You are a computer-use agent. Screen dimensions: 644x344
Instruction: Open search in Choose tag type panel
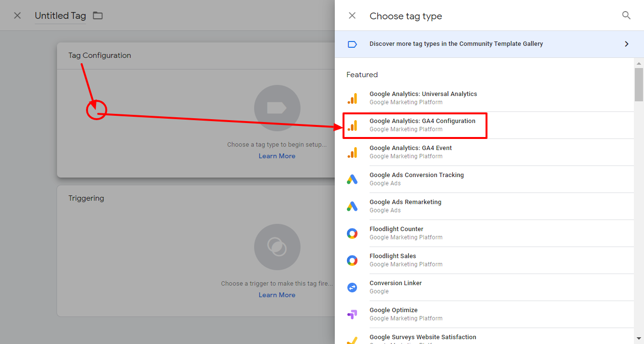pos(626,15)
